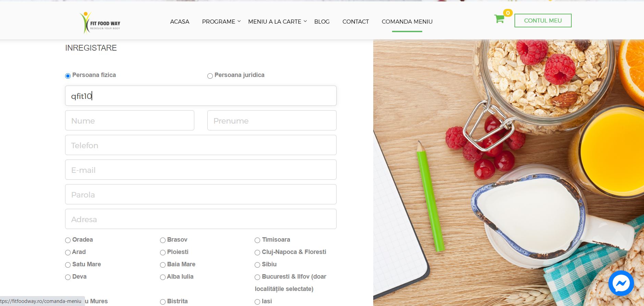The height and width of the screenshot is (306, 644).
Task: Click into the E-mail field
Action: (201, 170)
